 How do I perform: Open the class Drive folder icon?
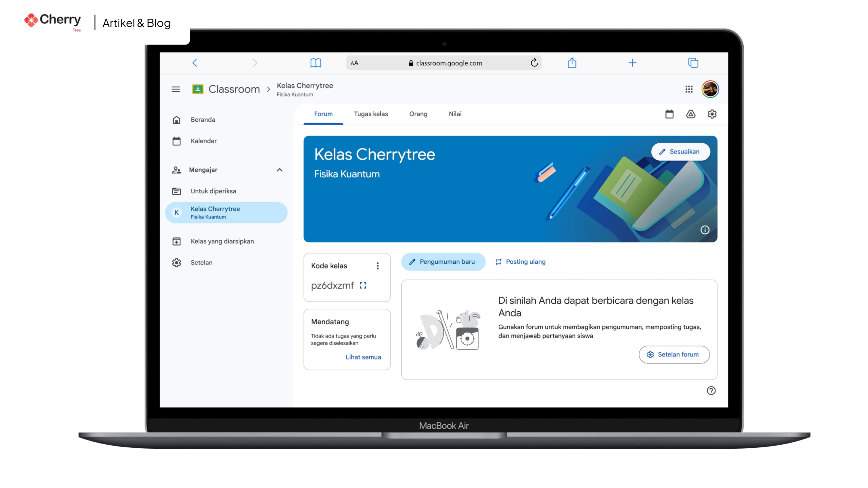691,114
